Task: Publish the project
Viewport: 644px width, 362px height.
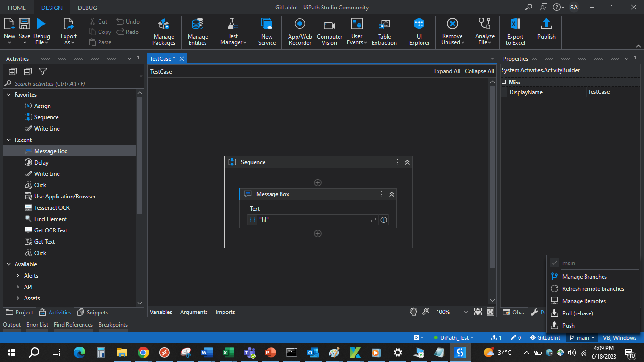Action: coord(546,29)
